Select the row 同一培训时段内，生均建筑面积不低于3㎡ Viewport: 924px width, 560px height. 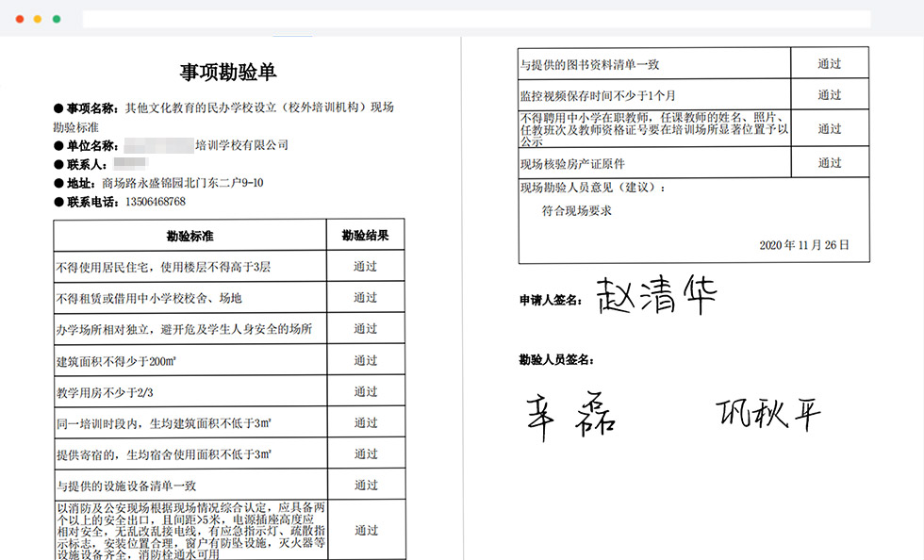click(190, 422)
